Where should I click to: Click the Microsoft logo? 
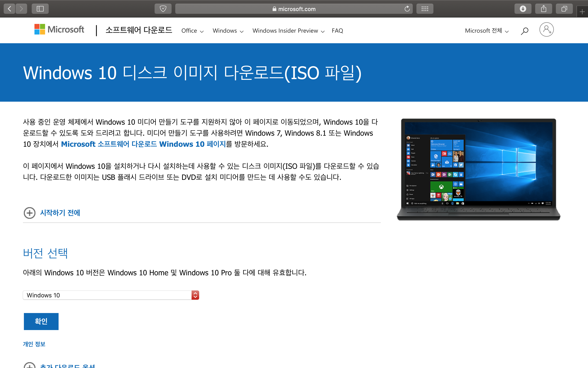(x=59, y=29)
